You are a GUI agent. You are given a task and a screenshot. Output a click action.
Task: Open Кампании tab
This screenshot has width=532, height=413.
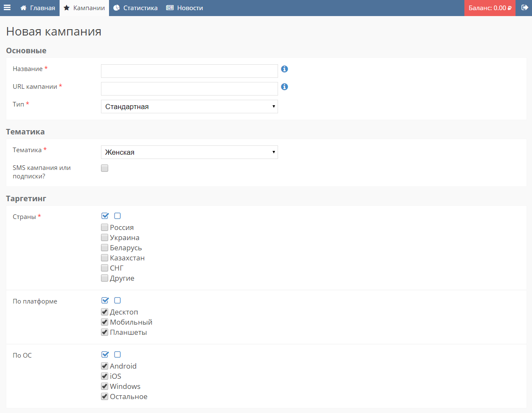click(84, 8)
